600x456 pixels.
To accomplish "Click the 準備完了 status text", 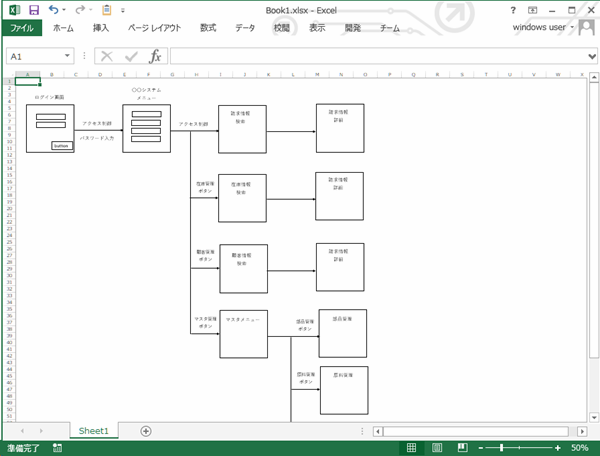I will click(23, 448).
